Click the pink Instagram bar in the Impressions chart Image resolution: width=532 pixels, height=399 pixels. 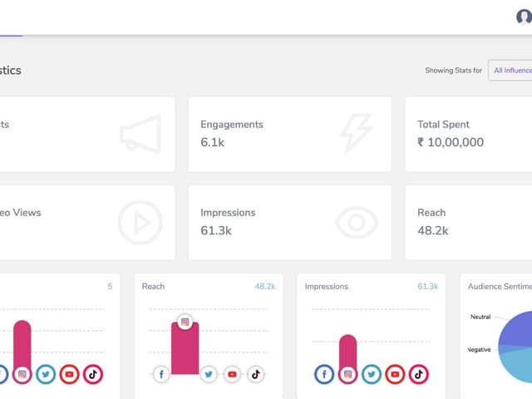click(x=348, y=349)
